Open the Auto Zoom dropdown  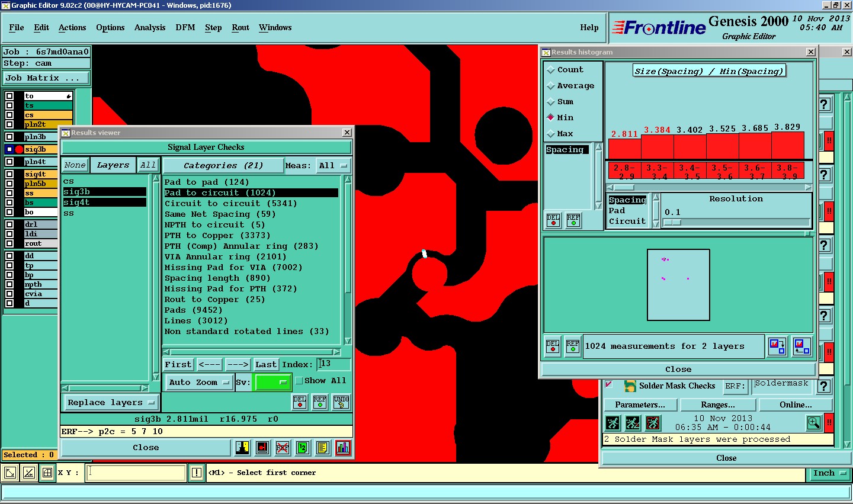click(x=198, y=383)
